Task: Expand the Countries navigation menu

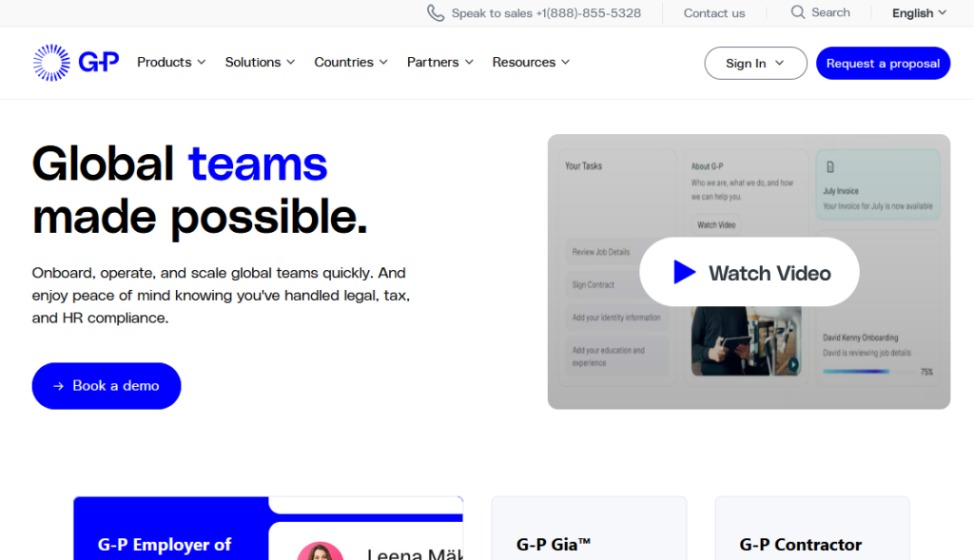Action: point(351,63)
